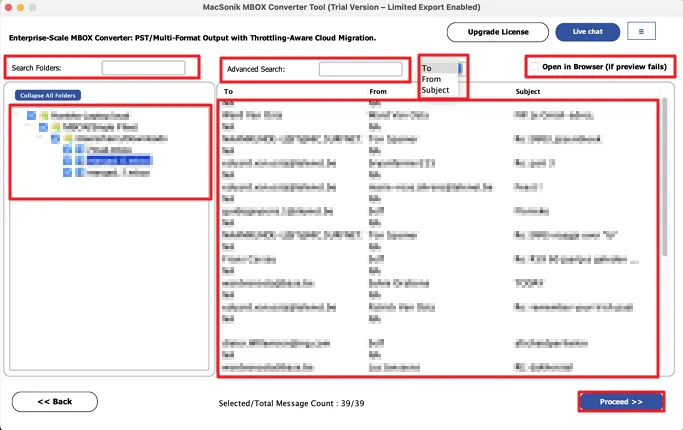Select the highlighted folder tree row
The height and width of the screenshot is (430, 683).
[x=118, y=161]
